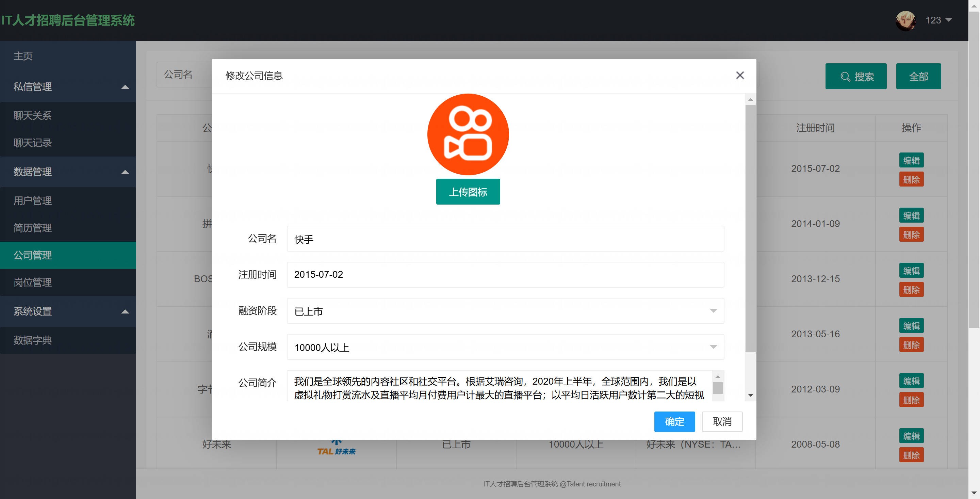Click the 全部 show-all button

click(918, 77)
